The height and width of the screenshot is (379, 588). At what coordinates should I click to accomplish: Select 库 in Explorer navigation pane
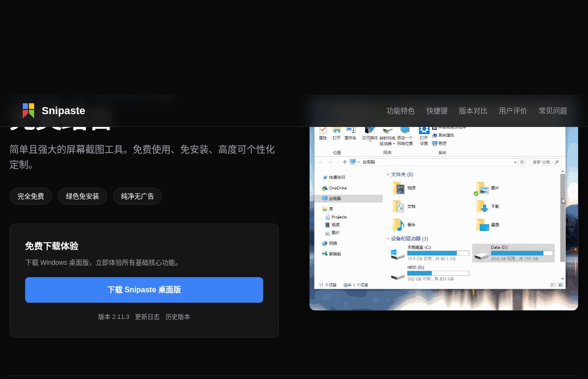tap(328, 209)
